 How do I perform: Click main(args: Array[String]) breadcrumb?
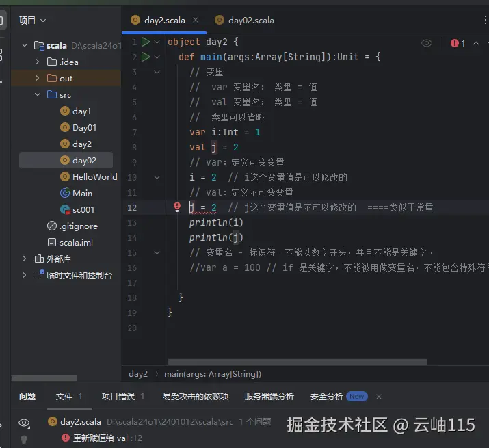[213, 373]
